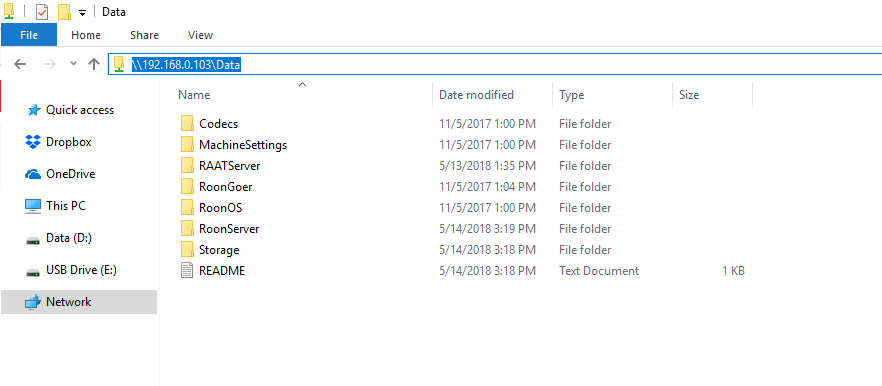Viewport: 882px width, 386px height.
Task: Click the Dropbox logo icon
Action: click(x=33, y=142)
